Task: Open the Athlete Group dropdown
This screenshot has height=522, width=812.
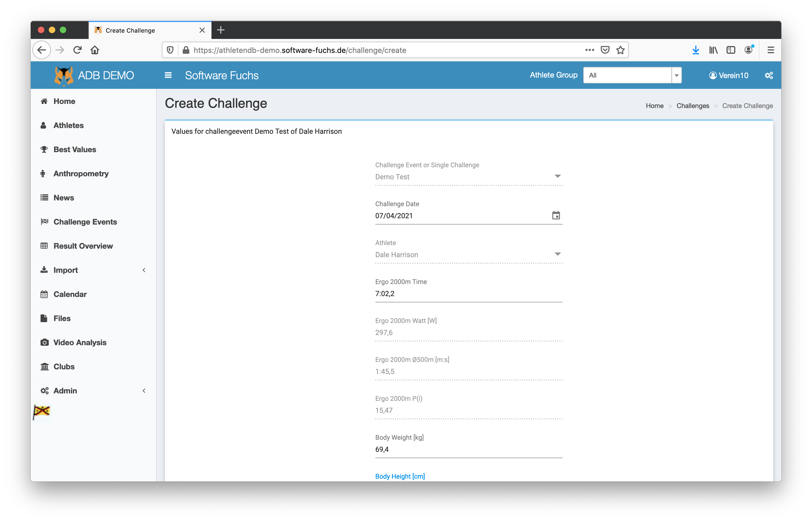Action: 632,75
